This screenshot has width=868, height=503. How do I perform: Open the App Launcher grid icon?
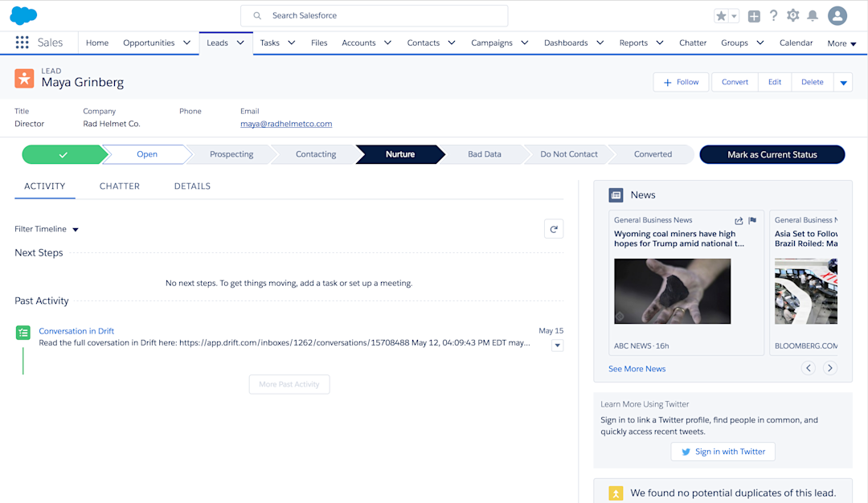pyautogui.click(x=23, y=43)
